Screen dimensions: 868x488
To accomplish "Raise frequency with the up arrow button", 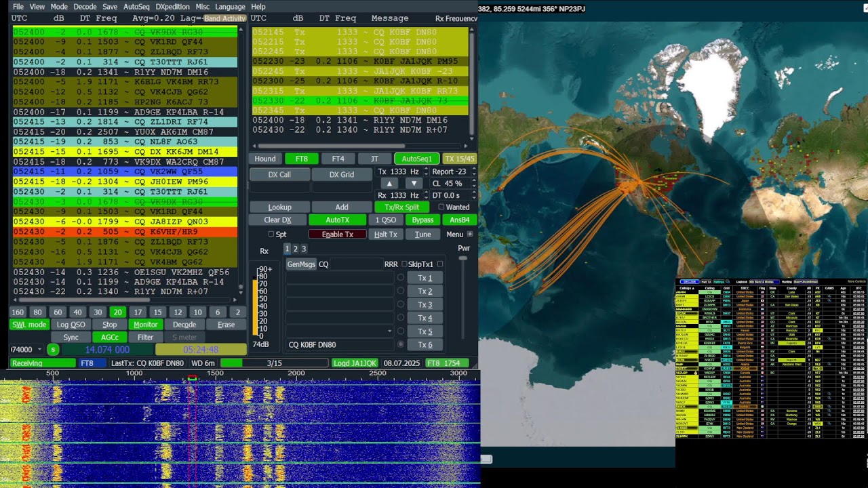I will tap(389, 183).
